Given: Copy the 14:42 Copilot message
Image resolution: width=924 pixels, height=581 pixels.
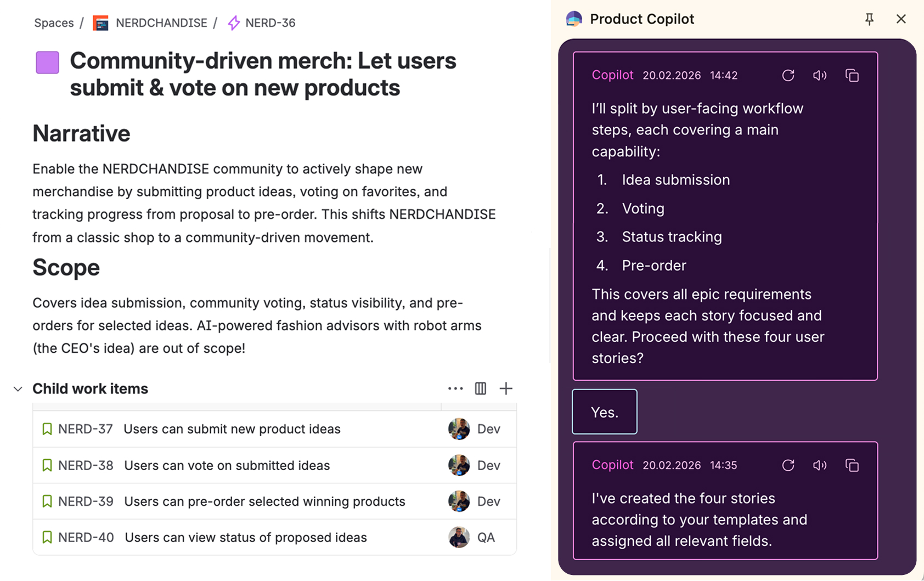Looking at the screenshot, I should [x=852, y=76].
